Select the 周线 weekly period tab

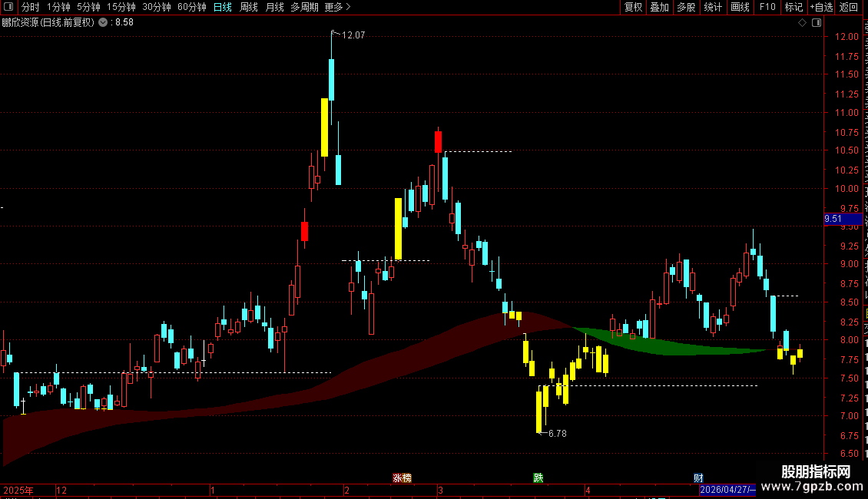click(249, 7)
